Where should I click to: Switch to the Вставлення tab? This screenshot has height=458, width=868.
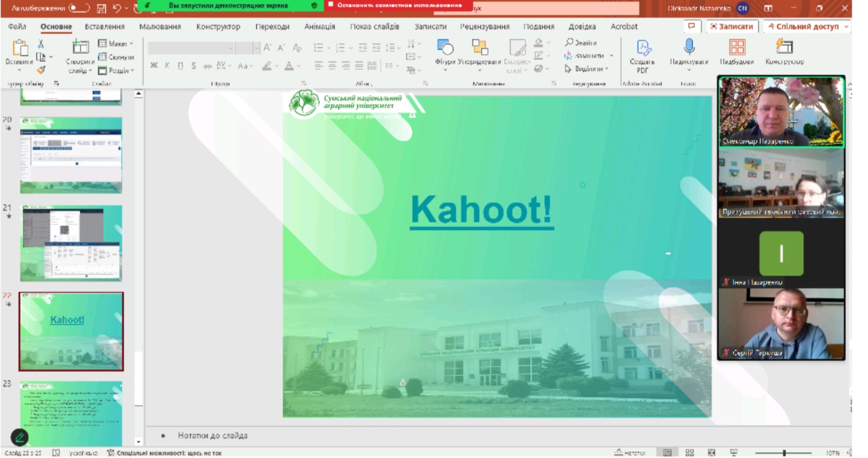tap(104, 26)
